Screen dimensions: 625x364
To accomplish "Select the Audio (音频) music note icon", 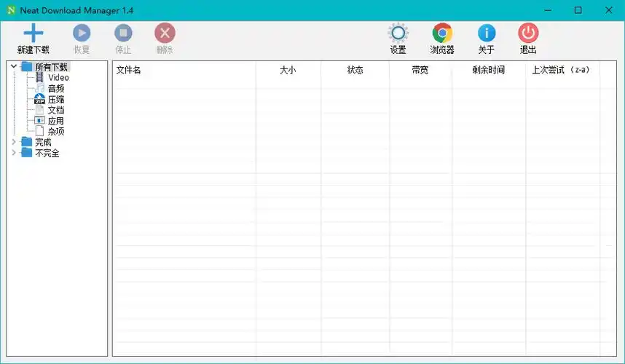I will click(x=39, y=88).
